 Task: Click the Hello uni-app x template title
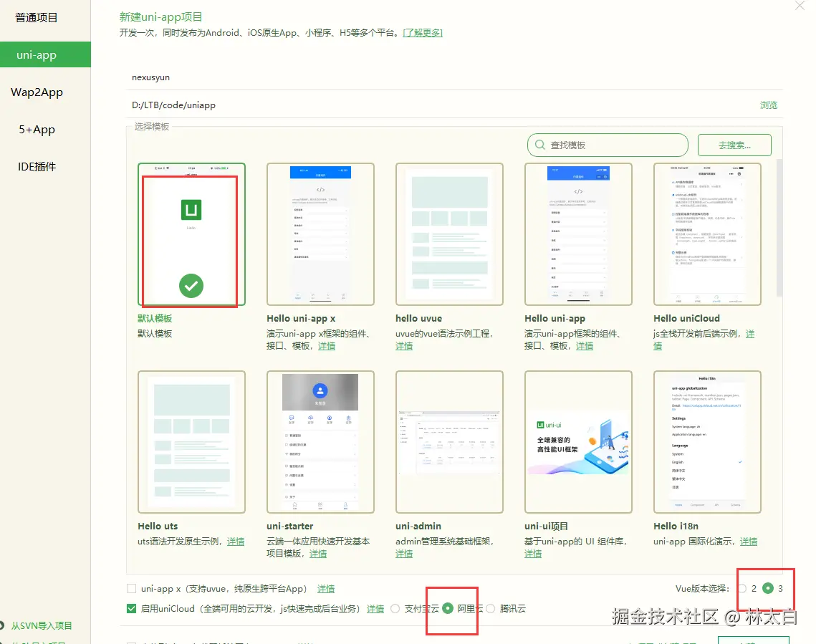(x=301, y=318)
